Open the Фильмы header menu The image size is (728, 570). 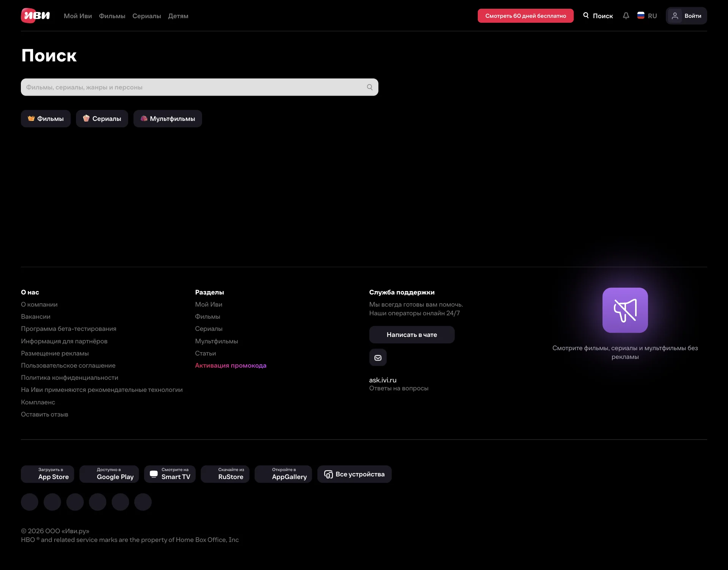pyautogui.click(x=112, y=16)
